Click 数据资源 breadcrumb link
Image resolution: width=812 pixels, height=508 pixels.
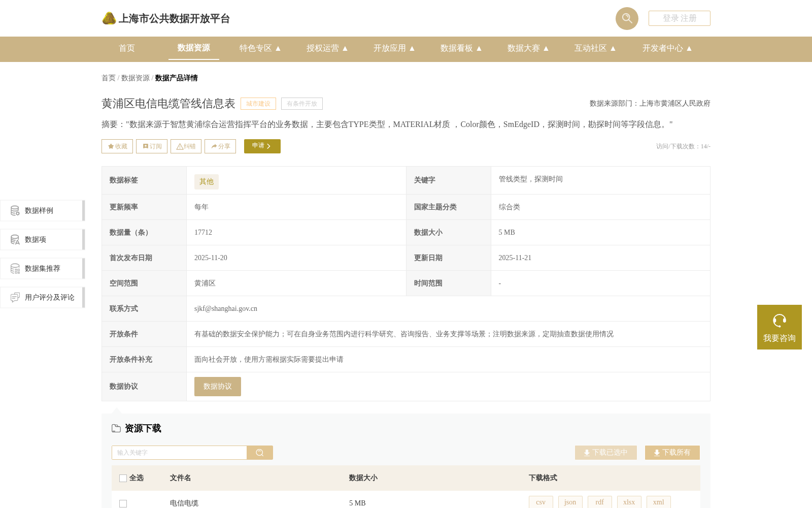136,78
